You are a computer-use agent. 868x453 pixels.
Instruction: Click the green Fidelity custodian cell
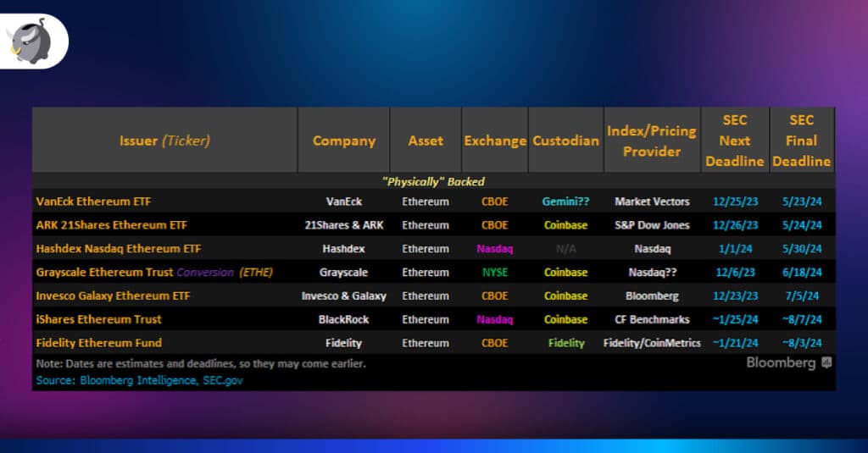565,343
